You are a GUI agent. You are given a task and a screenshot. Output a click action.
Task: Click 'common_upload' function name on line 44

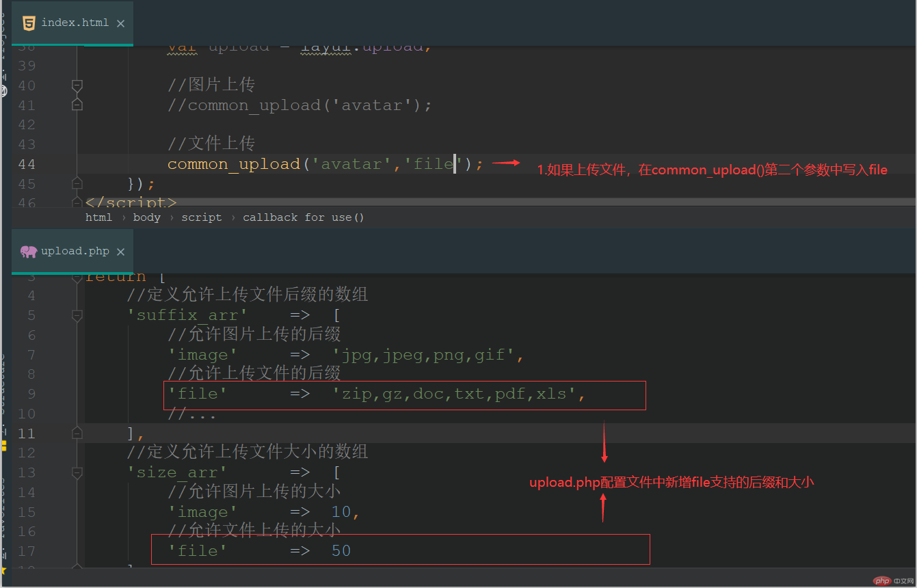click(x=234, y=164)
